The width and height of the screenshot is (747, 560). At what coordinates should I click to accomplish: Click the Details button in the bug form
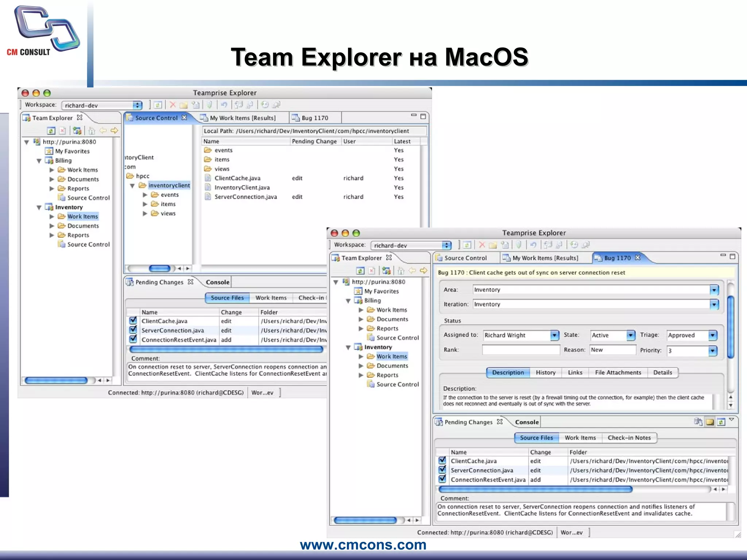(x=663, y=373)
